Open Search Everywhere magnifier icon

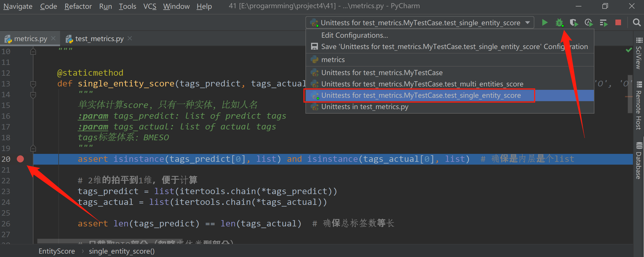point(637,22)
